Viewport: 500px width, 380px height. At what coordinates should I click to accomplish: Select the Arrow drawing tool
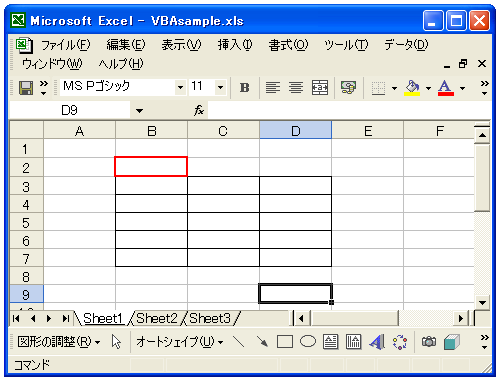pos(262,342)
